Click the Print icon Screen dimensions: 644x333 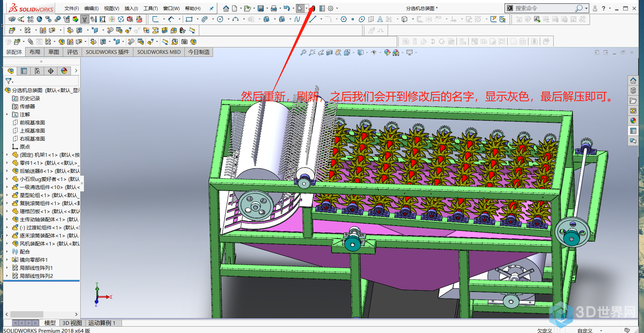tap(274, 8)
